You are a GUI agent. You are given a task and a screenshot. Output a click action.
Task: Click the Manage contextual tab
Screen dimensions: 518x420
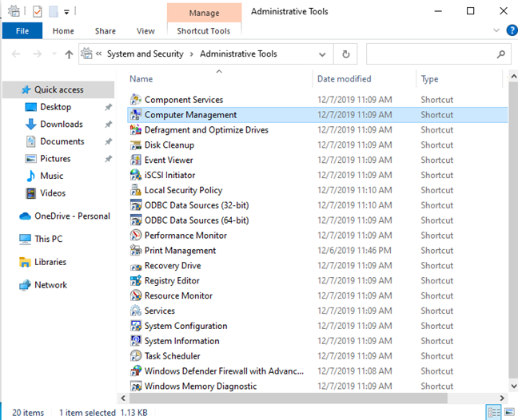point(204,13)
